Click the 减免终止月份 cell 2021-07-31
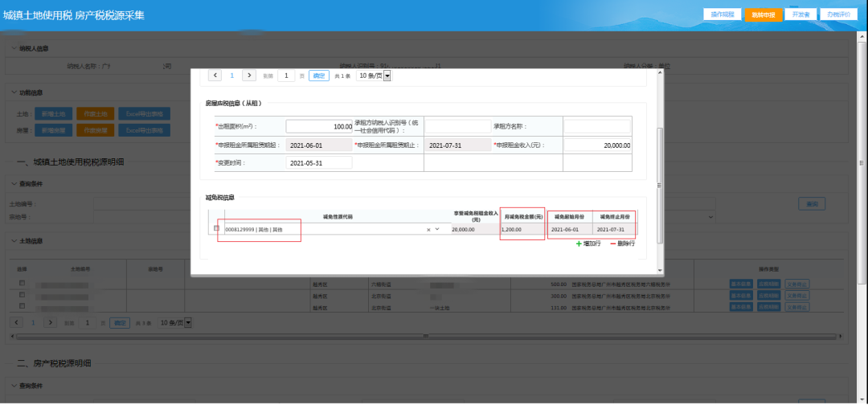 pos(615,229)
